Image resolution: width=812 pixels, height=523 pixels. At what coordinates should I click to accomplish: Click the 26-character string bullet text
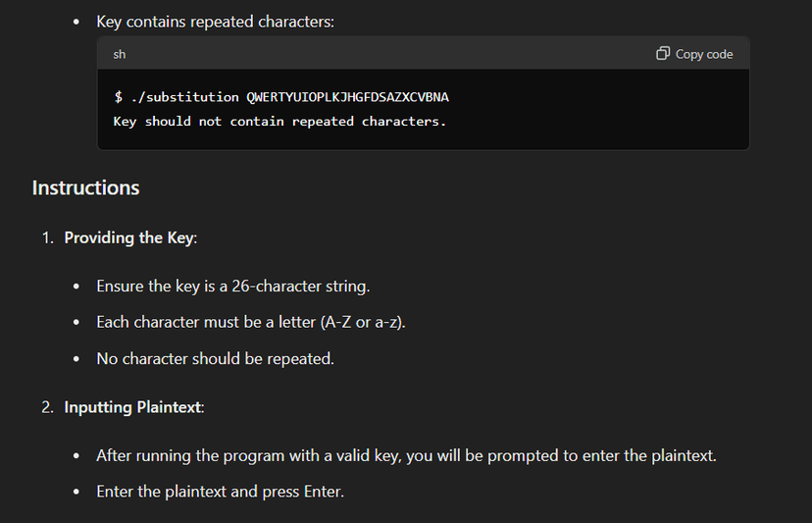point(233,287)
